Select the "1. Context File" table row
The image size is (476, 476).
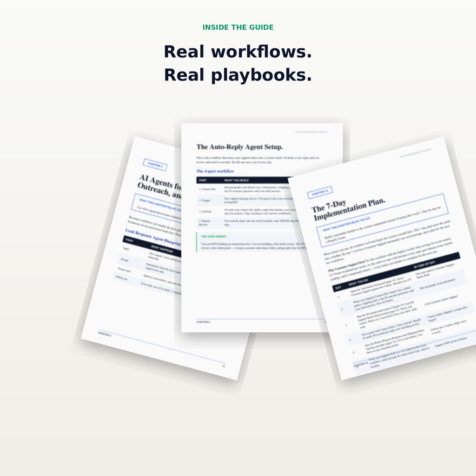pyautogui.click(x=245, y=189)
